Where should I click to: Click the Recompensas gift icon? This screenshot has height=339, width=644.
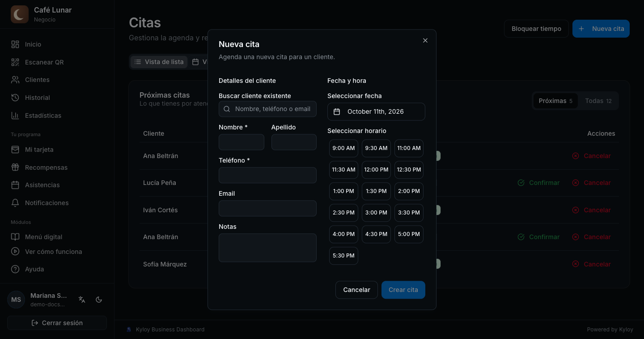coord(15,167)
